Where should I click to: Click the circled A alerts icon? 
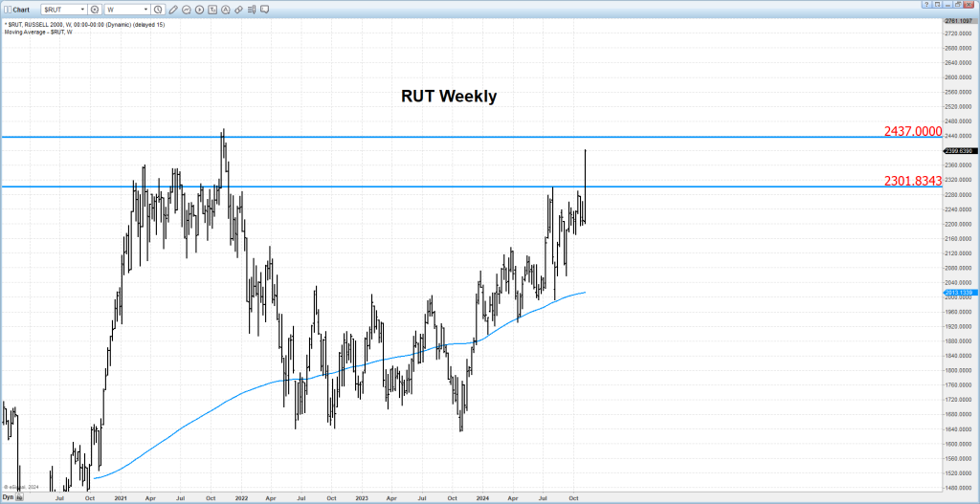click(x=226, y=10)
